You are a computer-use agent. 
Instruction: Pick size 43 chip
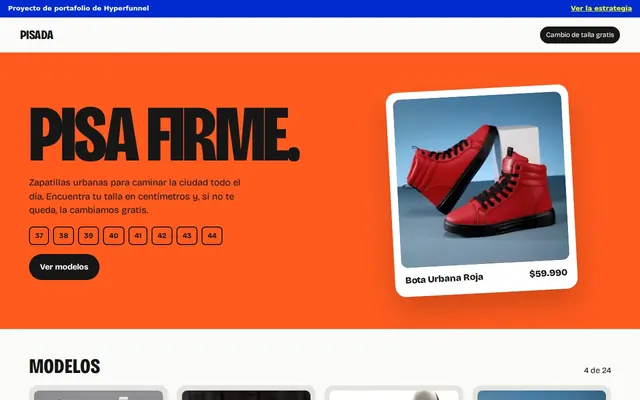(187, 236)
